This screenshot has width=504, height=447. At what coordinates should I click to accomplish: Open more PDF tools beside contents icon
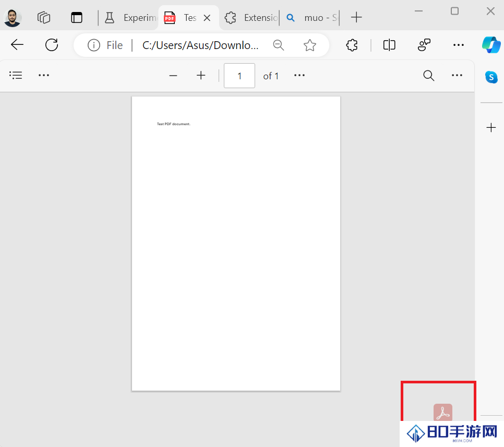tap(44, 75)
